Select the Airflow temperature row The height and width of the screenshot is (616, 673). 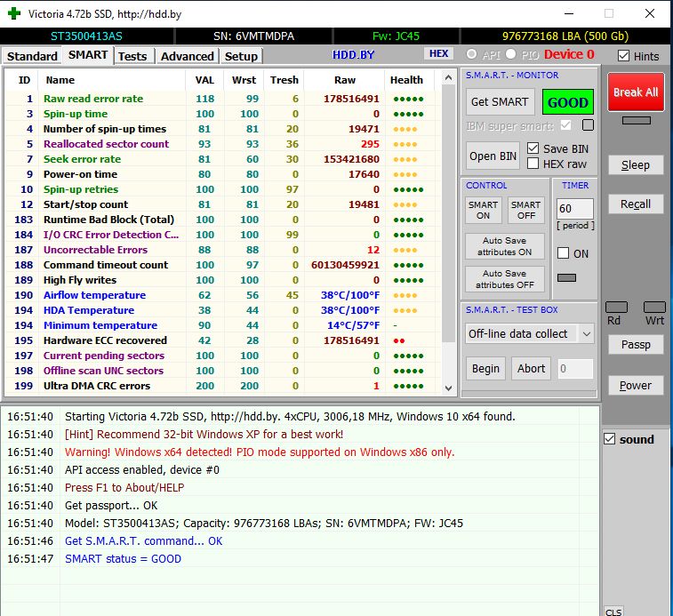223,295
